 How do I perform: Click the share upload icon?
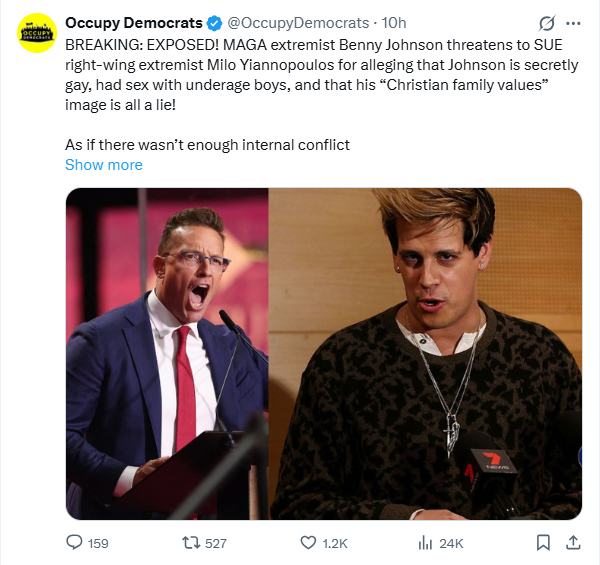point(573,543)
